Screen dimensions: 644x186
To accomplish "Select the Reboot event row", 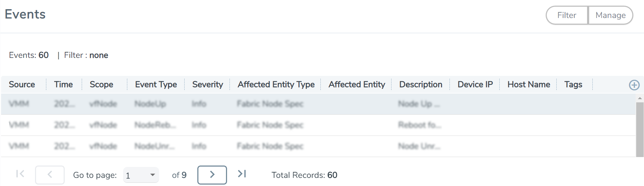I will [318, 125].
